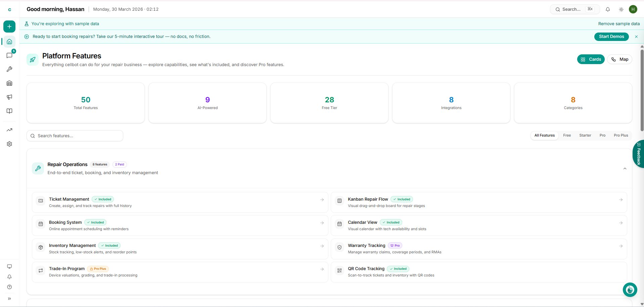Open the settings gear in sidebar
The height and width of the screenshot is (307, 644).
[x=9, y=144]
